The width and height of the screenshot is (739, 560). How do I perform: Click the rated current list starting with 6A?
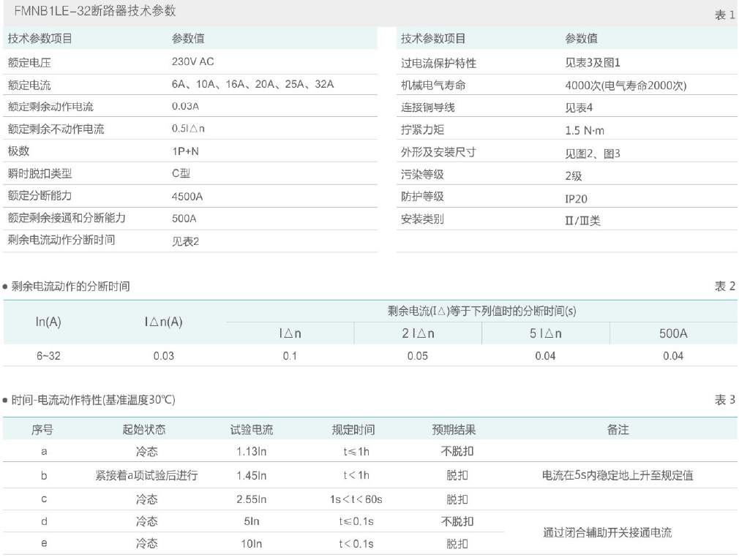point(252,85)
